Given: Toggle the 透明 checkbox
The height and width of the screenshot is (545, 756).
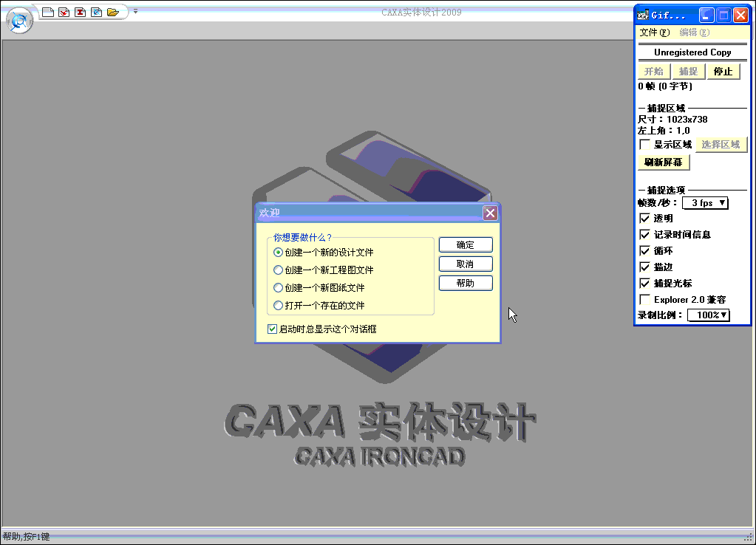Looking at the screenshot, I should coord(644,219).
